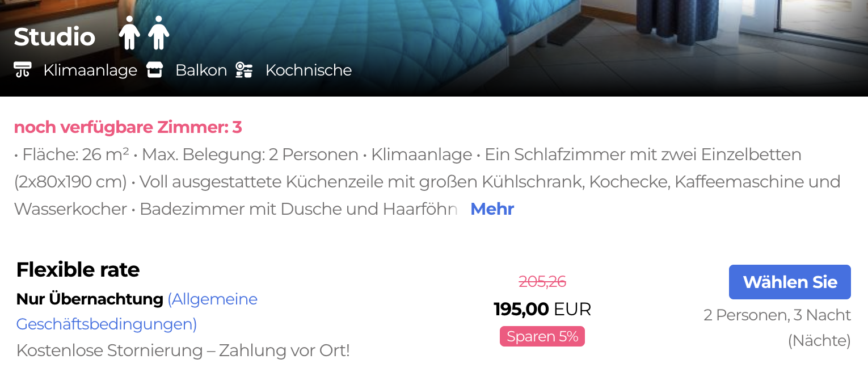Click the second person occupancy icon
The height and width of the screenshot is (384, 868).
(x=159, y=33)
